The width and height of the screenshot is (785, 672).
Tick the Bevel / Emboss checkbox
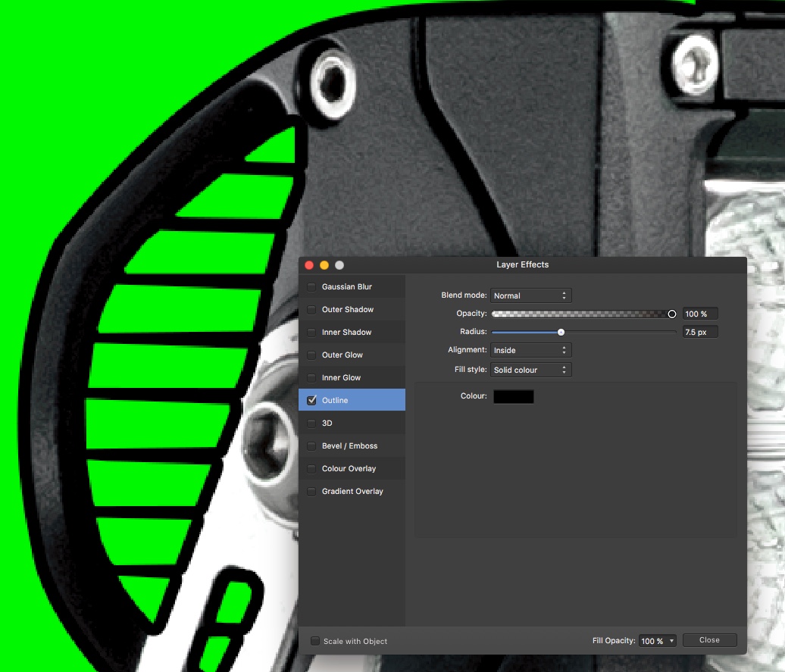pos(311,446)
